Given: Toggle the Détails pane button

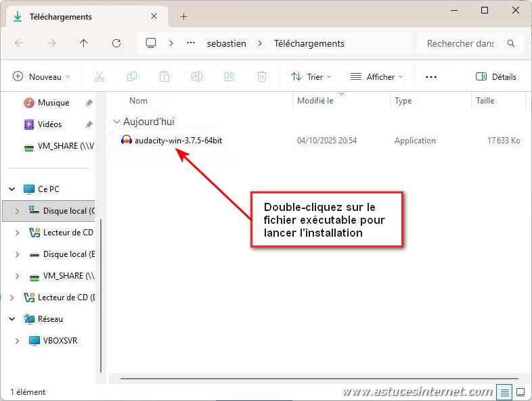Looking at the screenshot, I should 496,77.
